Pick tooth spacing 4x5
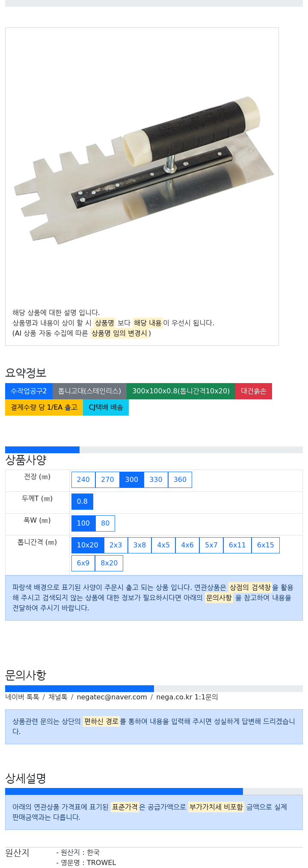The image size is (308, 868). click(163, 545)
